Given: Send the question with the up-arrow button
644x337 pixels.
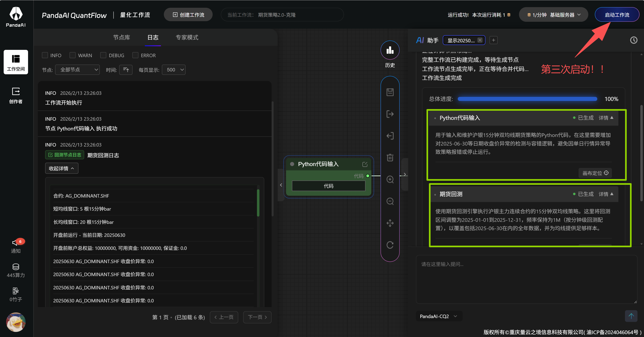Looking at the screenshot, I should (631, 316).
